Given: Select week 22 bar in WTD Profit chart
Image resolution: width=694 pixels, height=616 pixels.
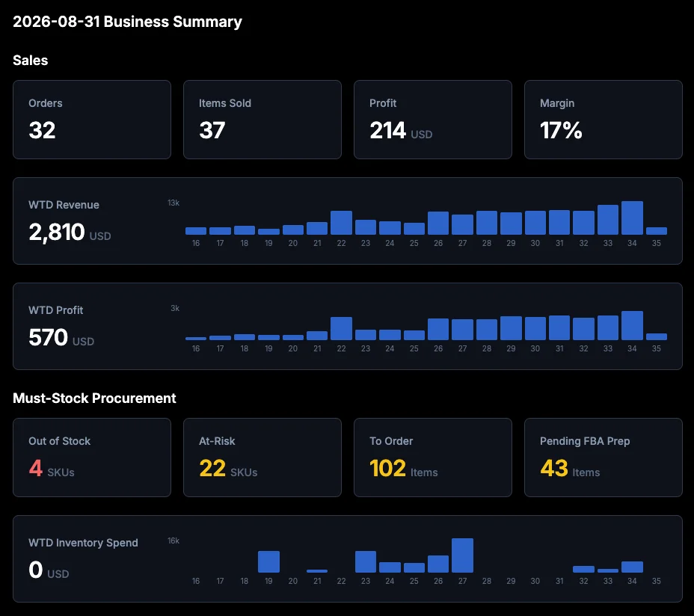Looking at the screenshot, I should [341, 328].
